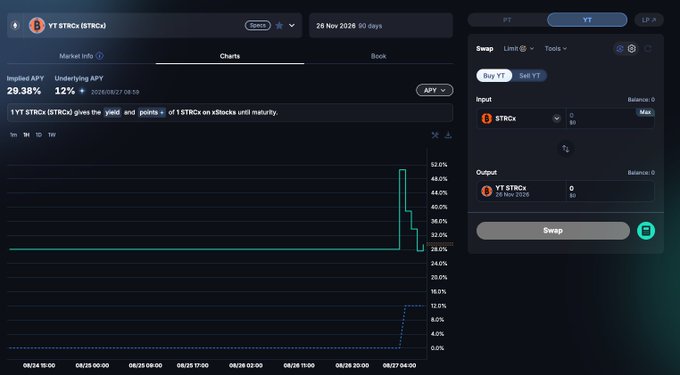
Task: Click the 08/27 04:00 x-axis label
Action: (x=399, y=365)
